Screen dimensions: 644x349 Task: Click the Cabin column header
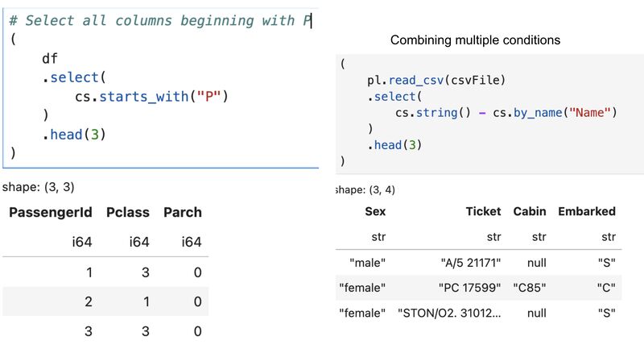529,212
